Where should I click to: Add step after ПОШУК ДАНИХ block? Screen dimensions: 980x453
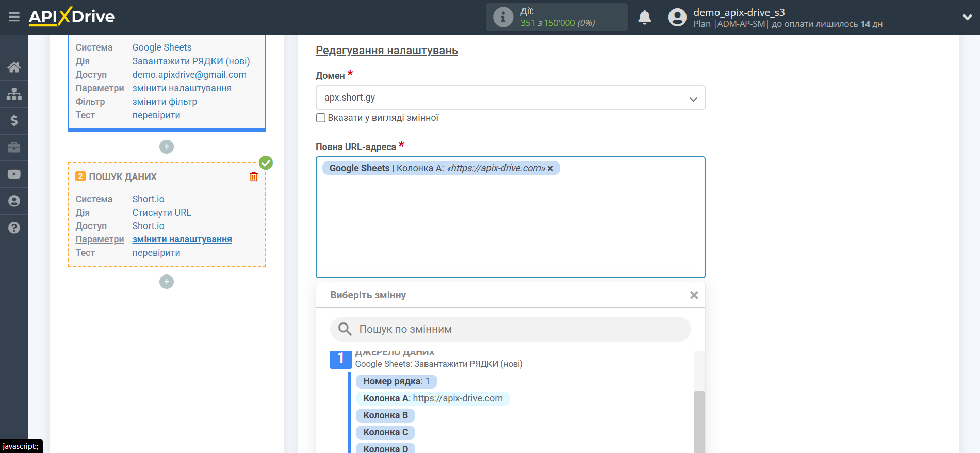(167, 282)
